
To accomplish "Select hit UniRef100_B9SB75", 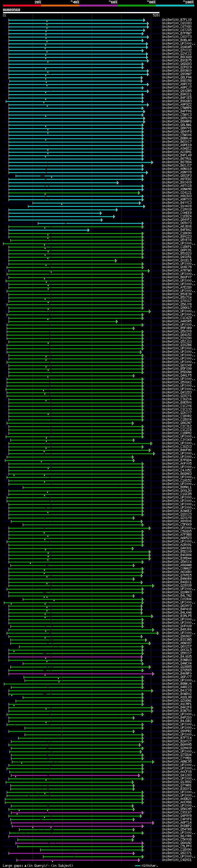I will click(177, 60).
